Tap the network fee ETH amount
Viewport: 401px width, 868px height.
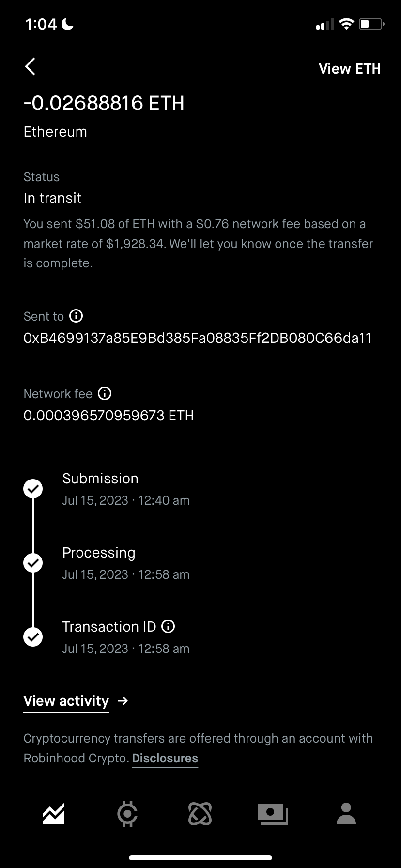click(x=108, y=416)
